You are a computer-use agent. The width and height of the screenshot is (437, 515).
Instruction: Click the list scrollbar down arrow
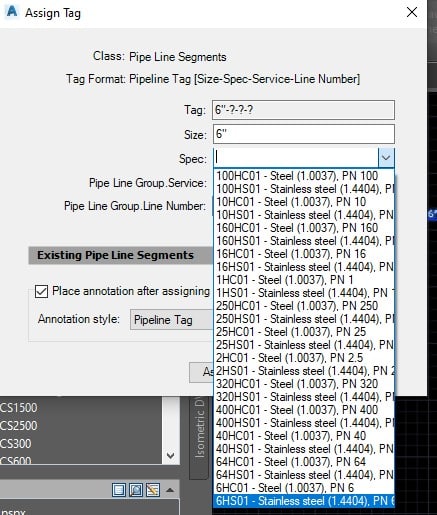coord(171,456)
